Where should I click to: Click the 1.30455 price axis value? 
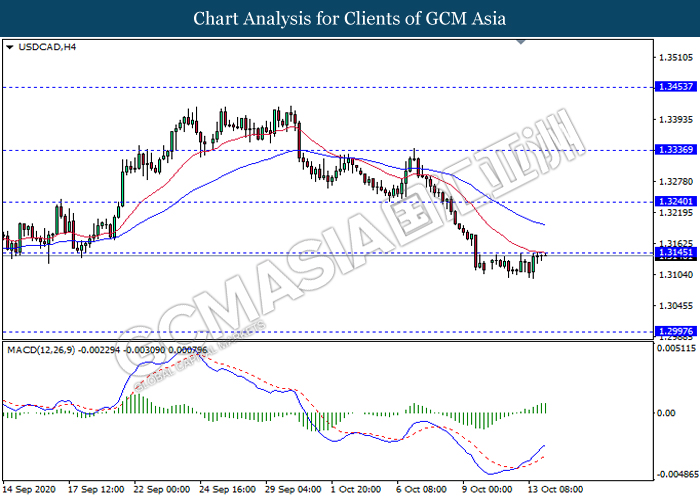[676, 306]
